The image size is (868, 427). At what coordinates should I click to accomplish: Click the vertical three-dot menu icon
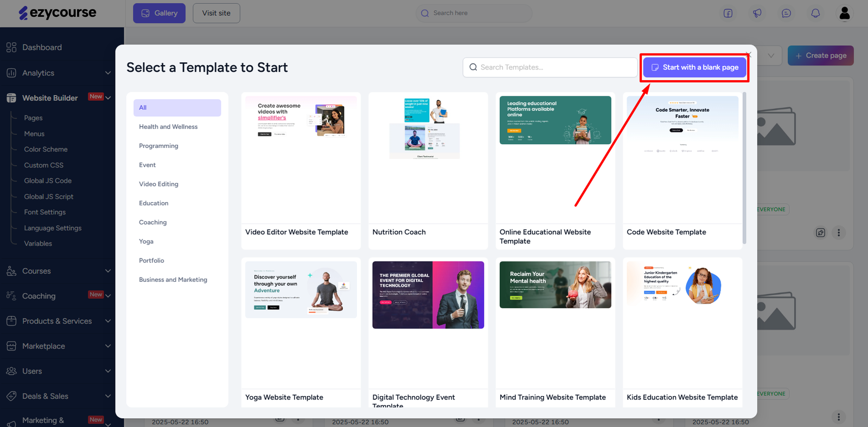(x=839, y=232)
